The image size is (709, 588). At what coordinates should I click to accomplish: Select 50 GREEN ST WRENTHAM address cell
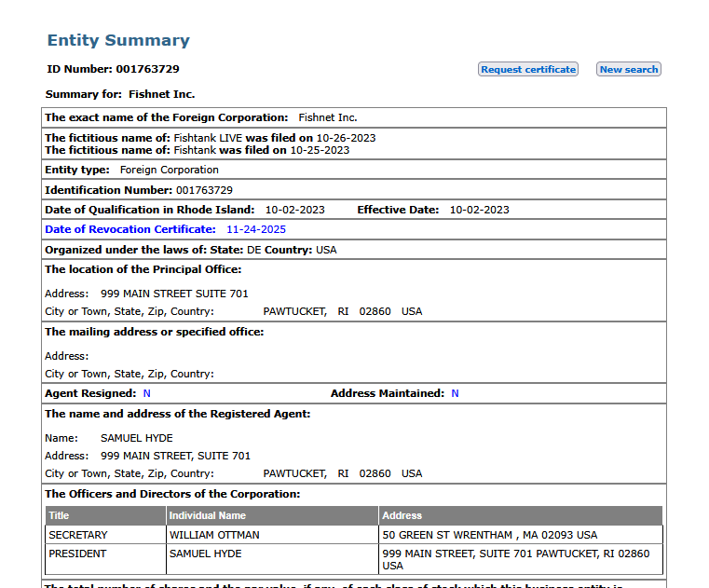pos(521,535)
